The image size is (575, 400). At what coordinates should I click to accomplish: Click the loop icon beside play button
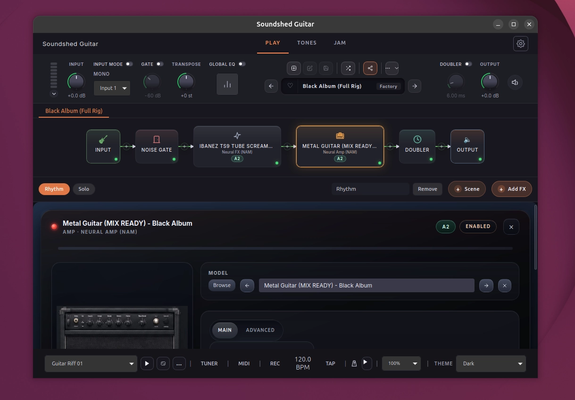tap(163, 364)
